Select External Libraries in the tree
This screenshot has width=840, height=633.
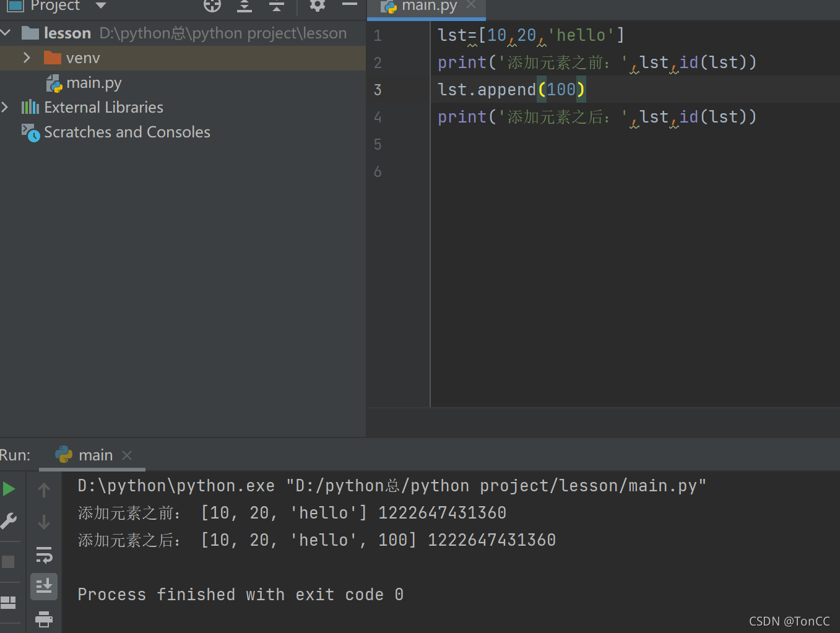click(x=103, y=107)
